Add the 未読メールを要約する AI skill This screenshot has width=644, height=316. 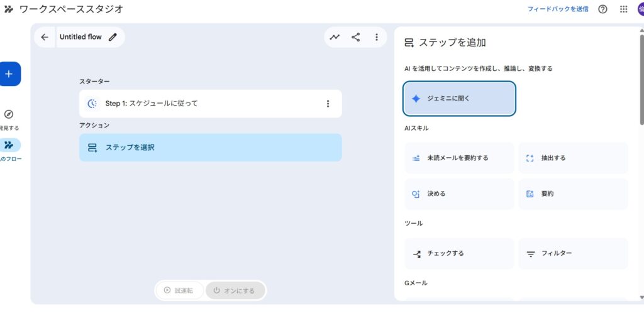[x=459, y=158]
